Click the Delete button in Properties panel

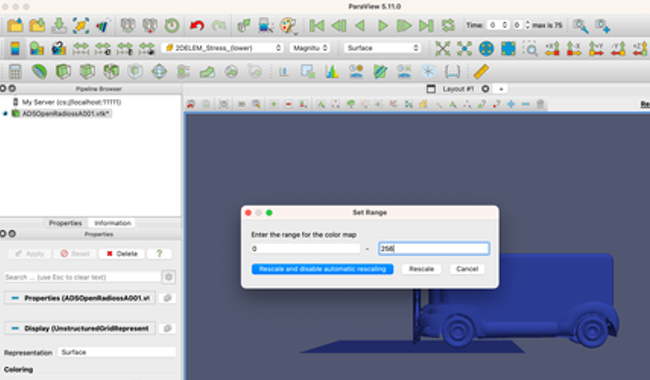coord(121,254)
